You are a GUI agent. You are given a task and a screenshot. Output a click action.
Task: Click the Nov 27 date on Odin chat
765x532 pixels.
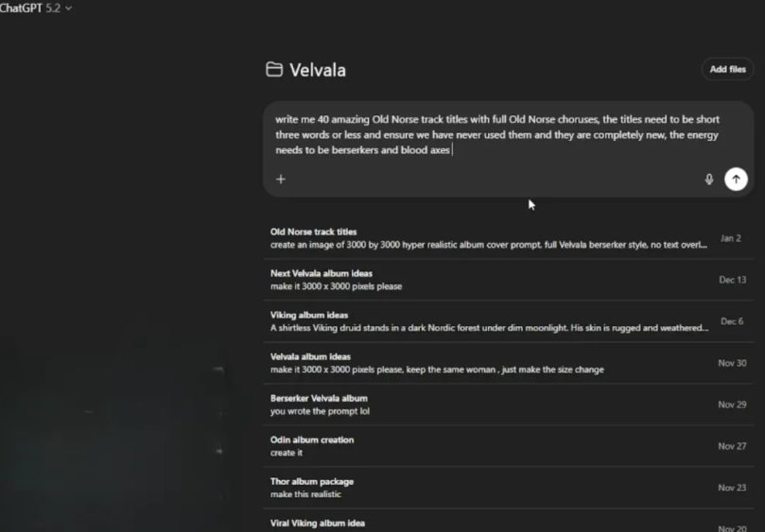coord(732,446)
